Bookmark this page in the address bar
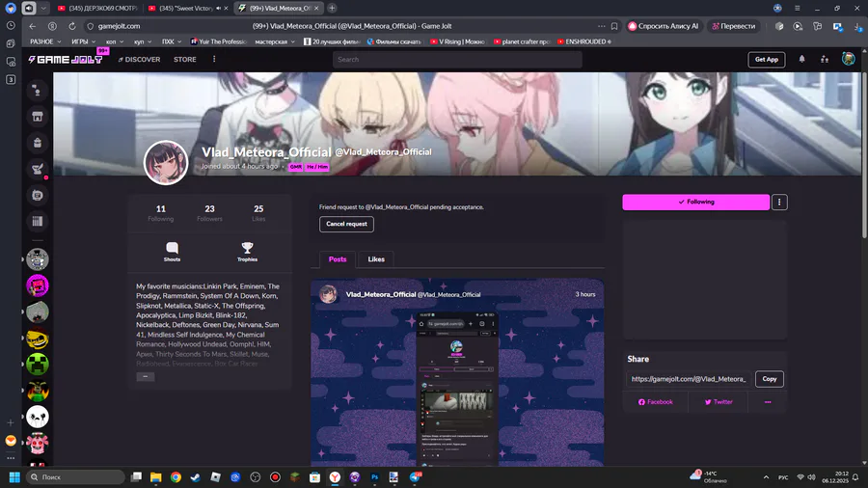The height and width of the screenshot is (488, 868). tap(614, 26)
